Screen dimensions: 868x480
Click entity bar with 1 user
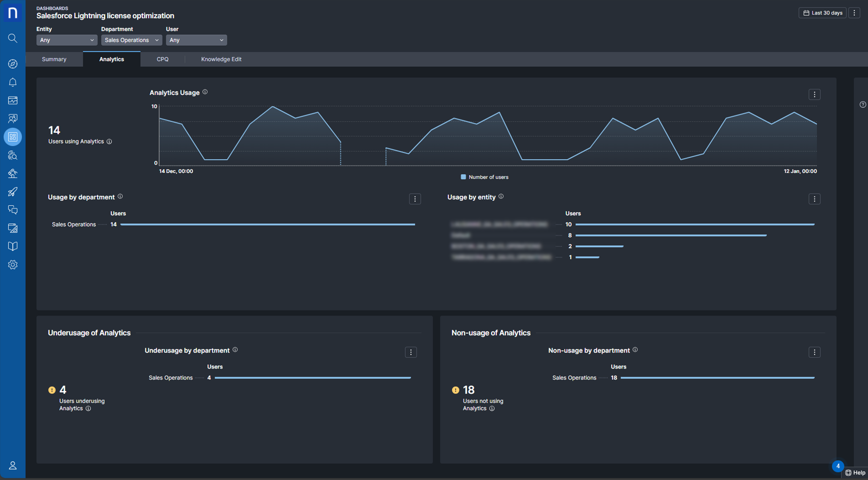(588, 257)
